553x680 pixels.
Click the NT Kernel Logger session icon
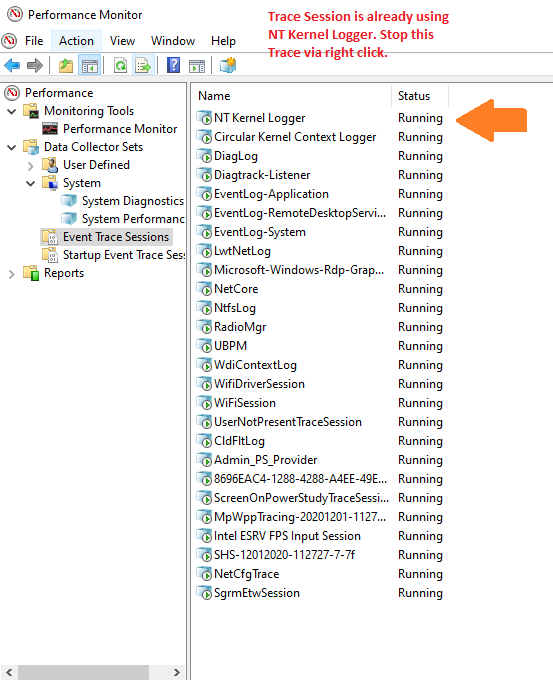(x=204, y=118)
